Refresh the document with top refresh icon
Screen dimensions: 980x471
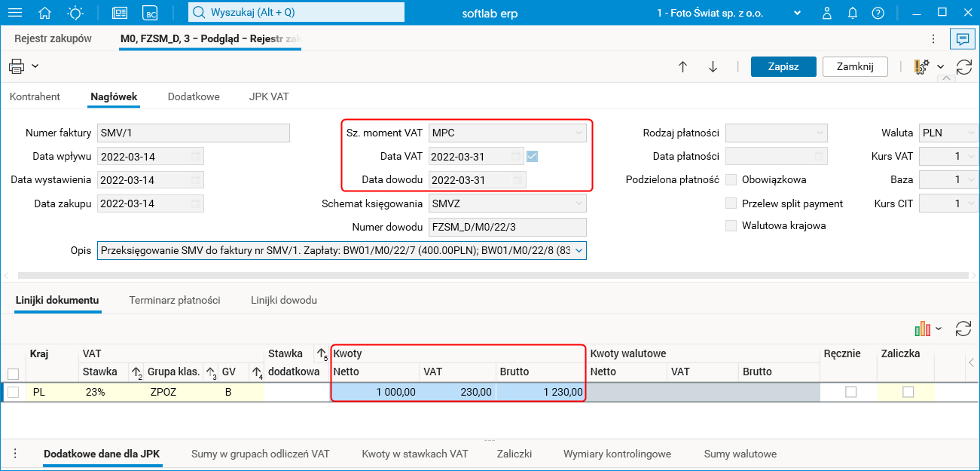click(964, 67)
